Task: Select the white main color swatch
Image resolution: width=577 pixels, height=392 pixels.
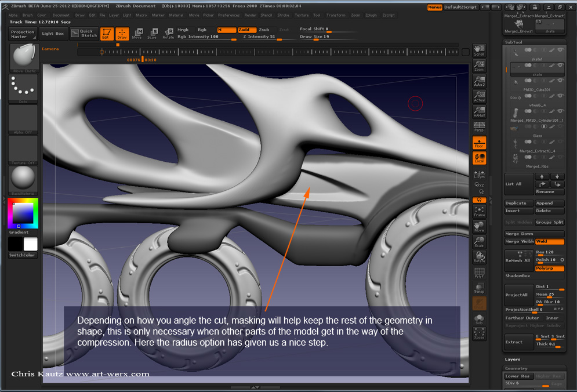Action: (x=31, y=244)
